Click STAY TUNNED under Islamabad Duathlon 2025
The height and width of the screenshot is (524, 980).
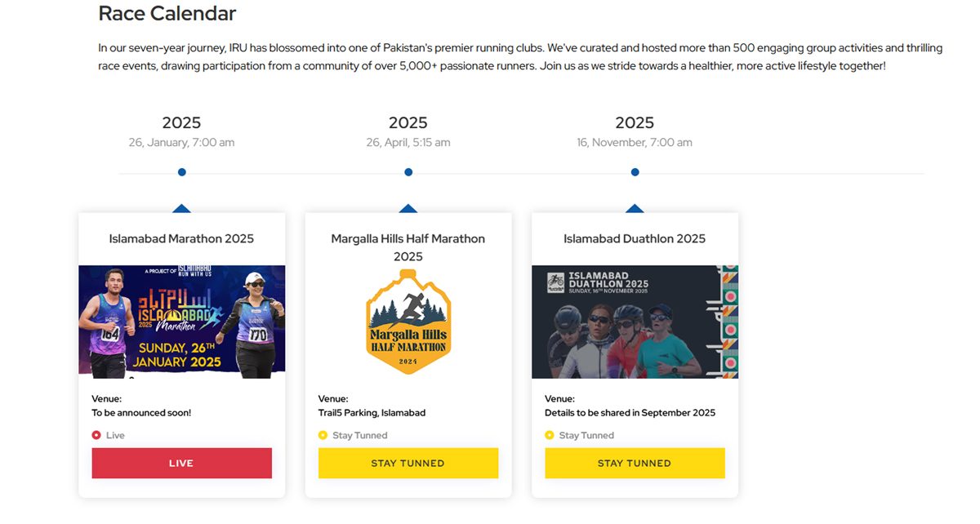click(635, 463)
